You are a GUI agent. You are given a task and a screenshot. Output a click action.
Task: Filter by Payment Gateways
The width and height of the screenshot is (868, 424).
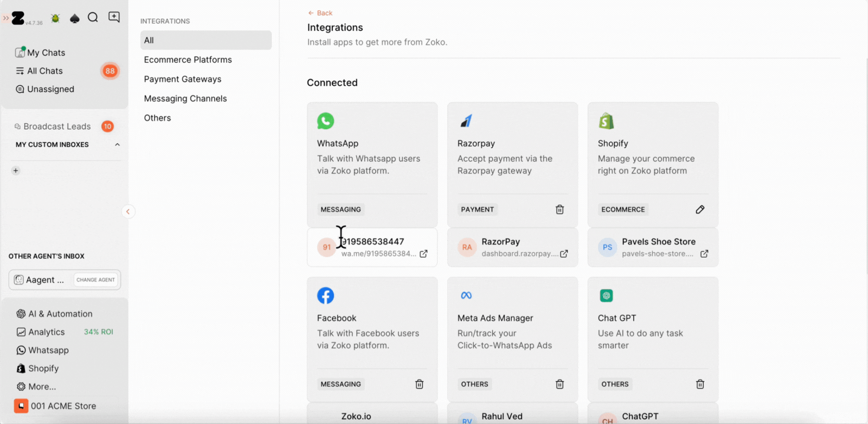[183, 79]
